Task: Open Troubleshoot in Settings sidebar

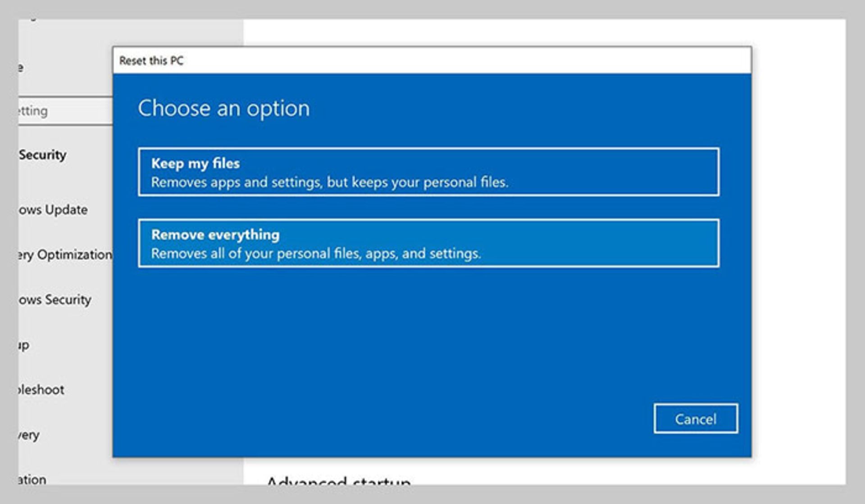Action: pyautogui.click(x=41, y=390)
